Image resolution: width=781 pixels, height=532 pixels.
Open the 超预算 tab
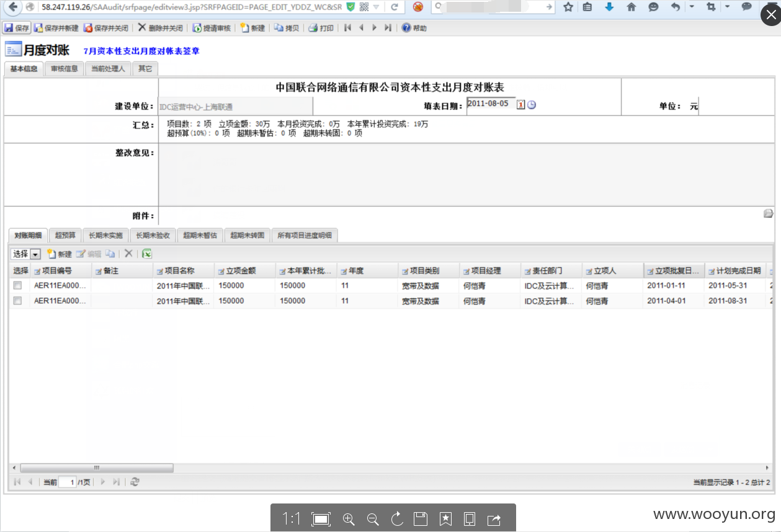point(65,236)
